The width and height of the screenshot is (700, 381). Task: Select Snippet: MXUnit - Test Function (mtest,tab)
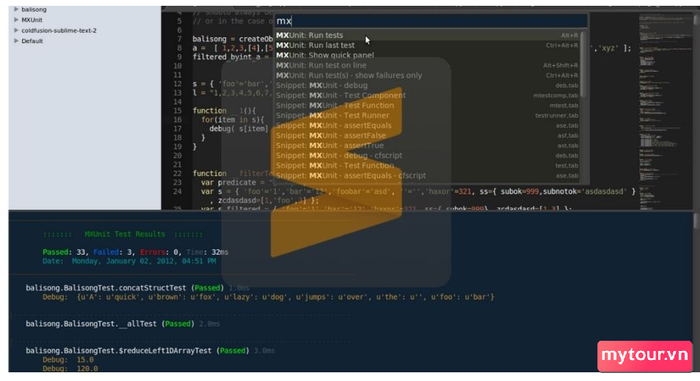click(x=427, y=105)
